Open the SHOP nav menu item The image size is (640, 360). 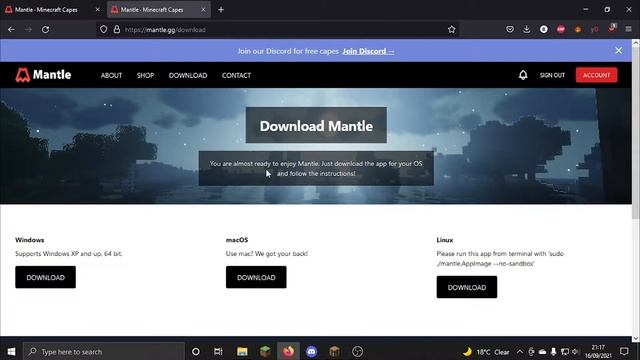point(145,76)
